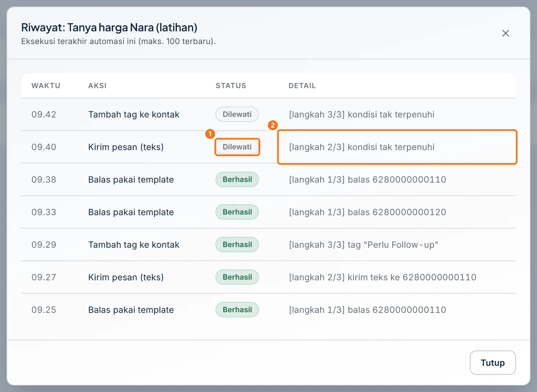This screenshot has width=537, height=392.
Task: Select the 09.42 time cell
Action: pos(44,114)
